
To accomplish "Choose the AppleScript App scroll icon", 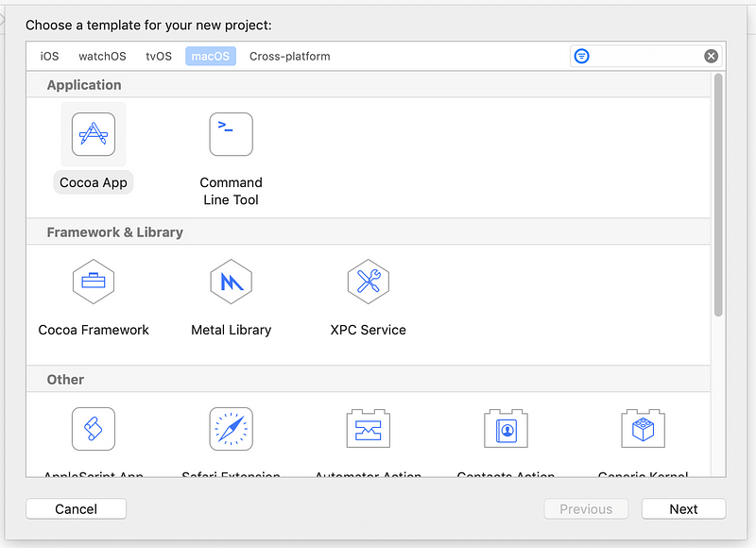I will [93, 429].
